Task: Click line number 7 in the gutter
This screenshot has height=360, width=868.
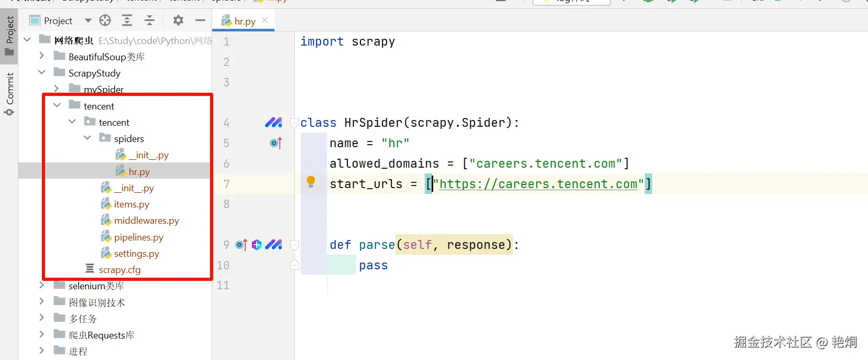Action: click(x=226, y=184)
